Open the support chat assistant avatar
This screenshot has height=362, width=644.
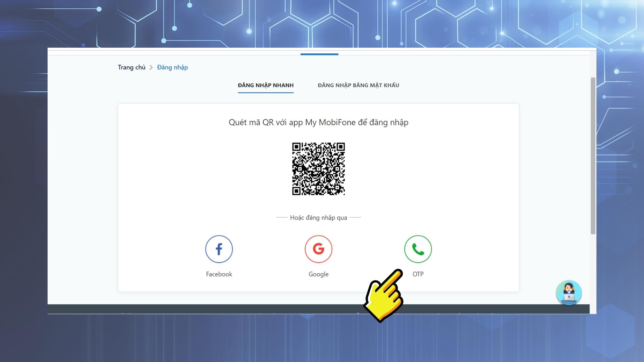pos(569,293)
